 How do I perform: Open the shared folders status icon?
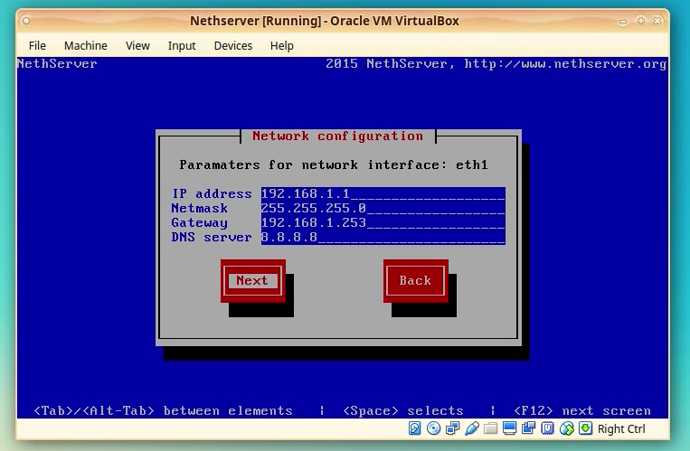pyautogui.click(x=490, y=428)
